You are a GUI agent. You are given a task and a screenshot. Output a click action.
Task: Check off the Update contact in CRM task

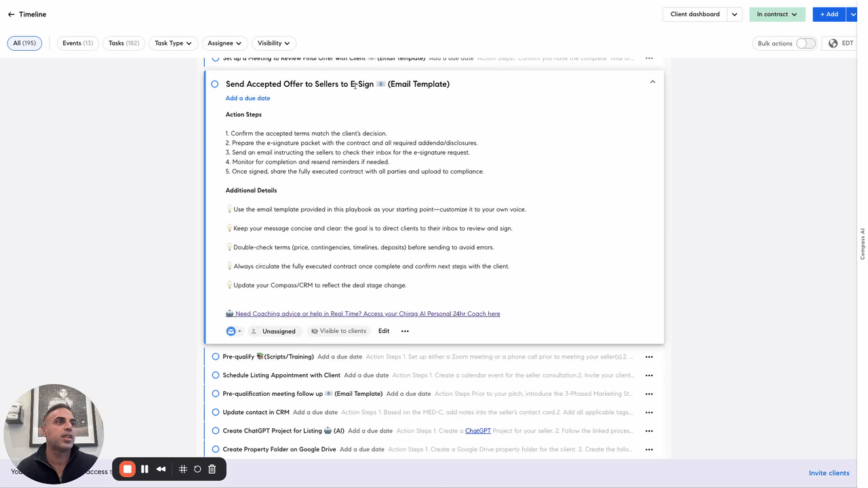coord(215,412)
